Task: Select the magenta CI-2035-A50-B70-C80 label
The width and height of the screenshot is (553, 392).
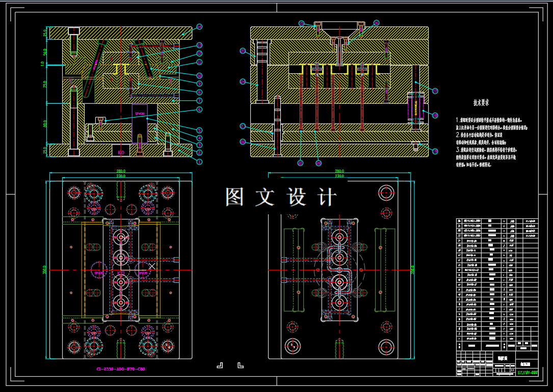Action: [x=121, y=369]
